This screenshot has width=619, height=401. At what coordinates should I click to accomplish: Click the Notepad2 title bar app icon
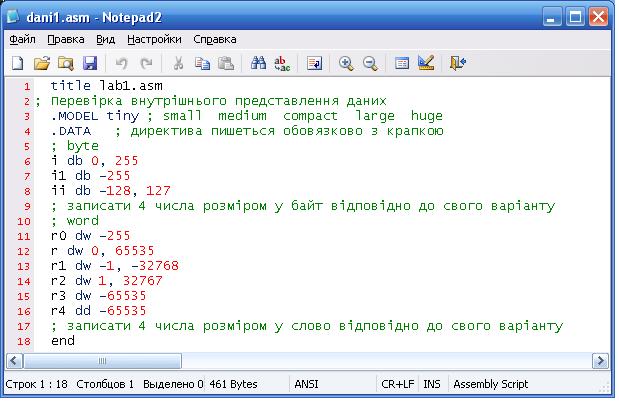pyautogui.click(x=13, y=17)
